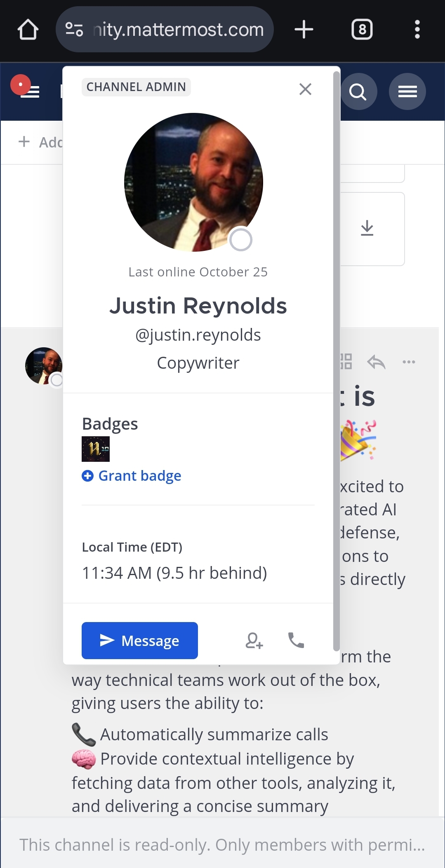This screenshot has width=445, height=868.
Task: Click the anniversary badge under Badges
Action: tap(96, 449)
